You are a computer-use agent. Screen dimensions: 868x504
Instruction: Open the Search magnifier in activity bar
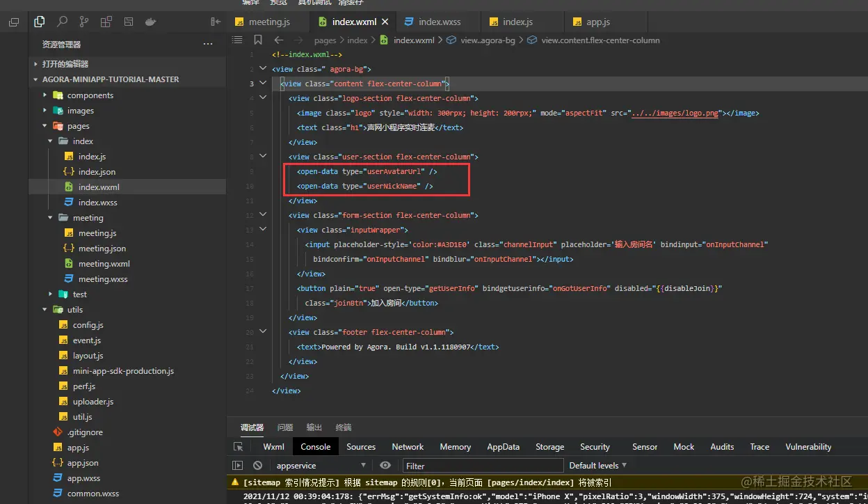coord(62,22)
